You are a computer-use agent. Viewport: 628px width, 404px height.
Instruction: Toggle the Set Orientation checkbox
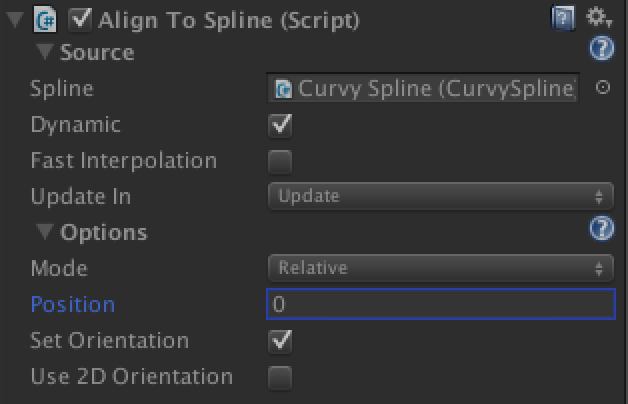click(x=280, y=341)
